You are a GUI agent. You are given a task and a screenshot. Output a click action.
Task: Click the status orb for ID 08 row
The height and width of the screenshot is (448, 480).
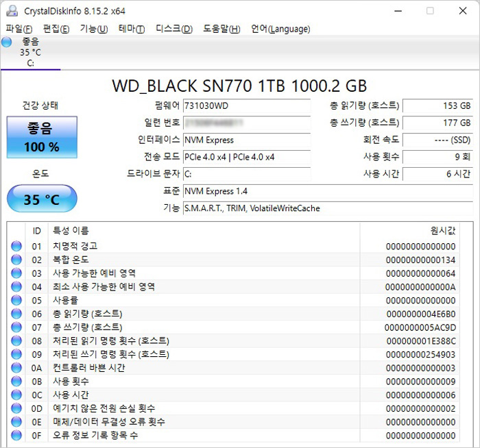pyautogui.click(x=16, y=340)
